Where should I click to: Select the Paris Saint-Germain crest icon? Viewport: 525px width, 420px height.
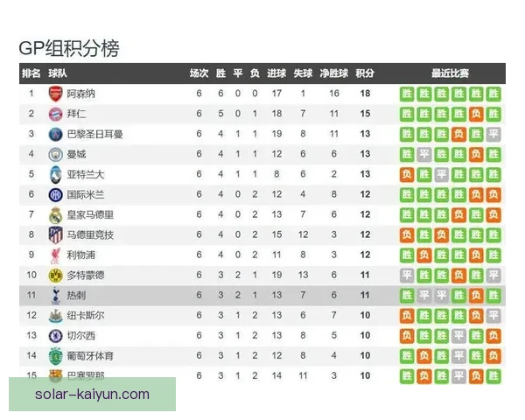pos(56,134)
